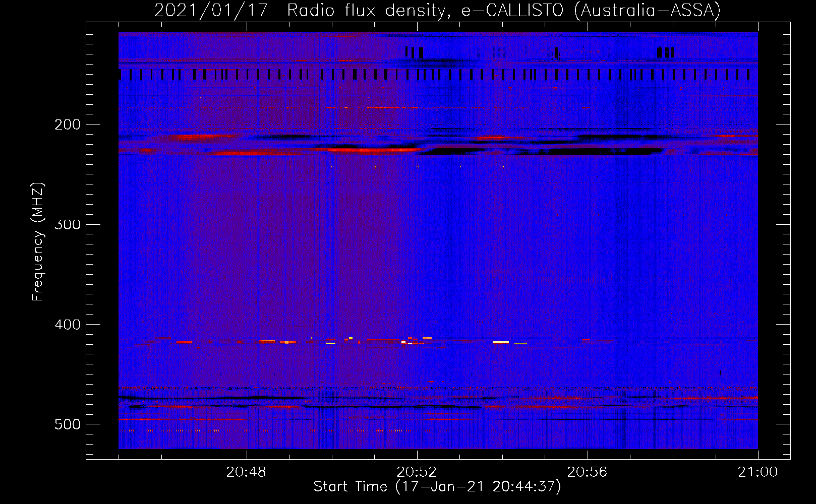Screen dimensions: 816x504
Task: Click the '200' frequency tick label
Action: [x=68, y=124]
